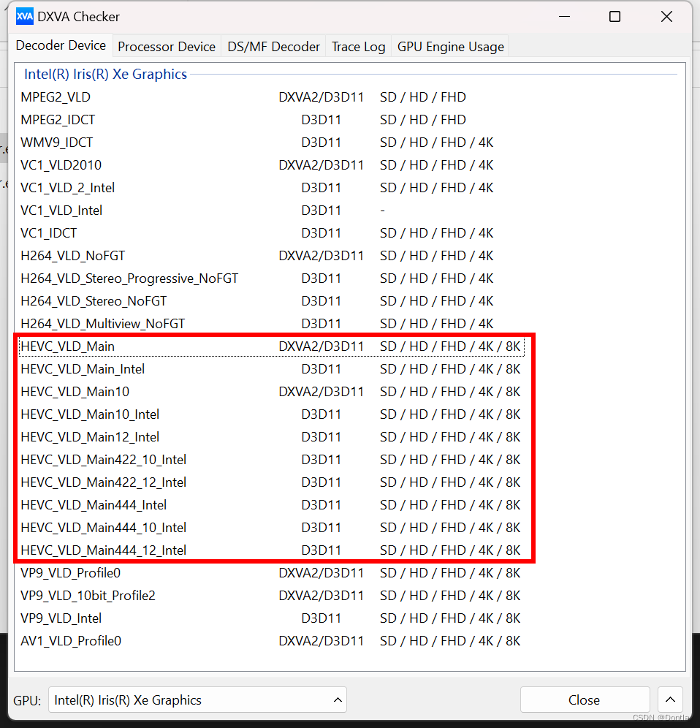Select the HEVC_VLD_Main444_10_Intel row

coord(272,528)
